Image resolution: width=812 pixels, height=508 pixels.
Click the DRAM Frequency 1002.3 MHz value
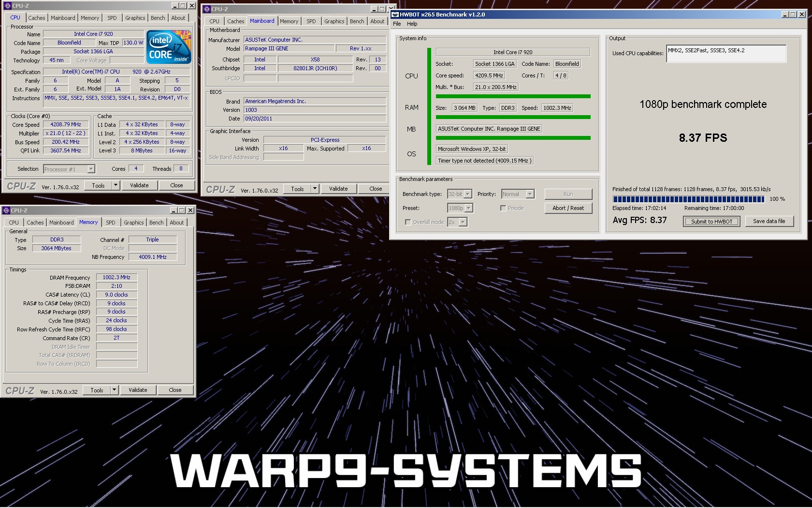(116, 277)
